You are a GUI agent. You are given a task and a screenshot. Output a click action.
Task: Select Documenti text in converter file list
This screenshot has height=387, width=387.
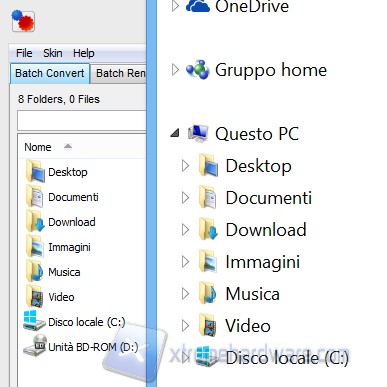point(73,197)
